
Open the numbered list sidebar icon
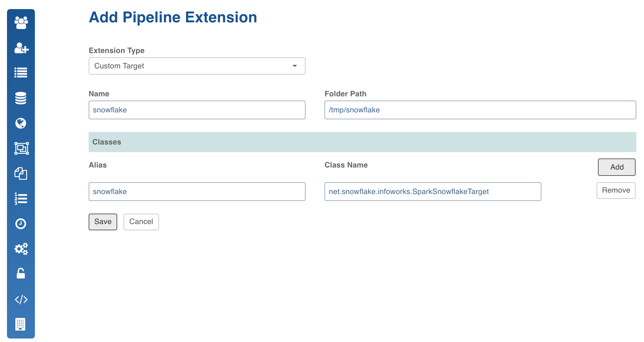(21, 199)
